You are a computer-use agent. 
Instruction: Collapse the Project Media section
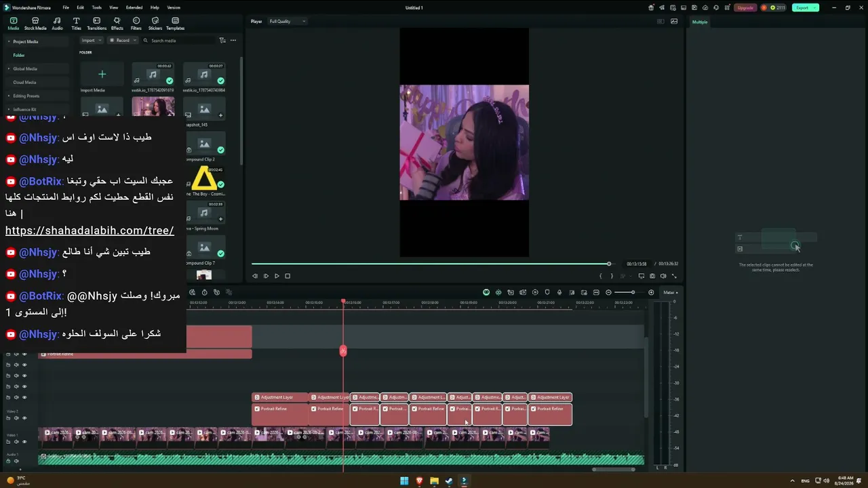(x=8, y=42)
